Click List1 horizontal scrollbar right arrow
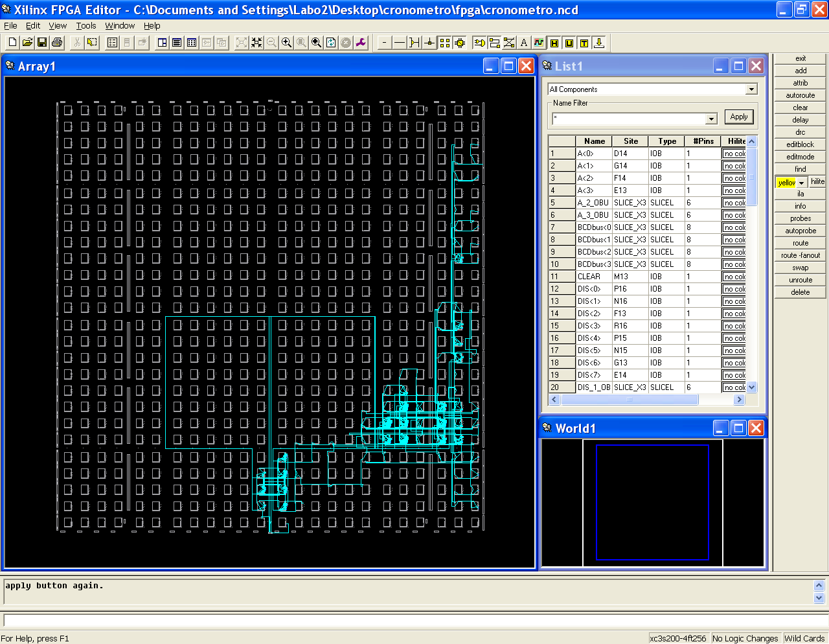829x644 pixels. tap(739, 400)
